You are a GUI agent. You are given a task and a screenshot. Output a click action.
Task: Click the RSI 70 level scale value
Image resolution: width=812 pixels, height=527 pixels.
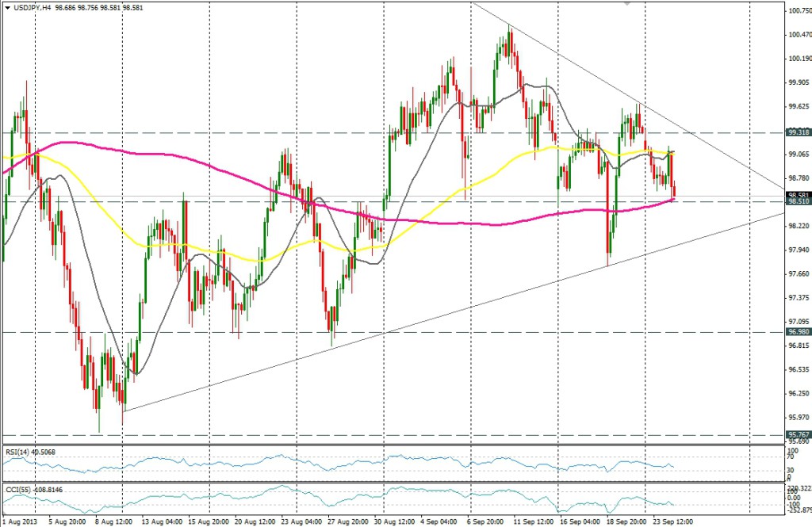[x=791, y=457]
